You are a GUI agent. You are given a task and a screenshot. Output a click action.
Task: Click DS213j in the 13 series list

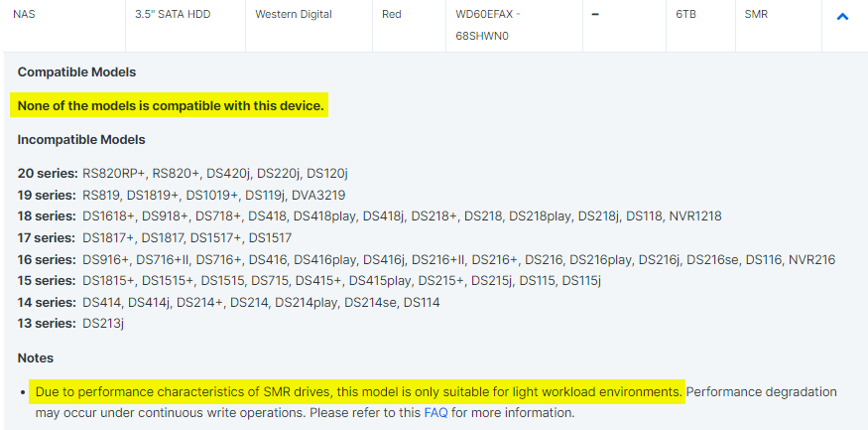point(103,323)
